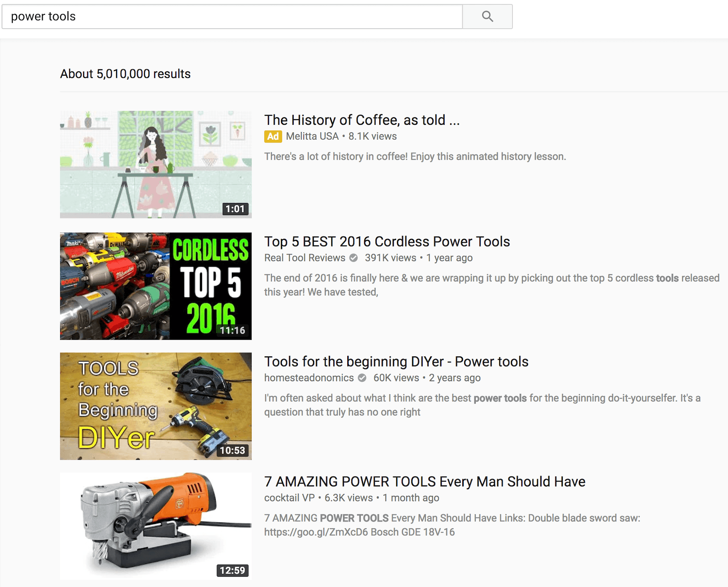This screenshot has width=728, height=587.
Task: Open The History of Coffee video title
Action: pos(362,120)
